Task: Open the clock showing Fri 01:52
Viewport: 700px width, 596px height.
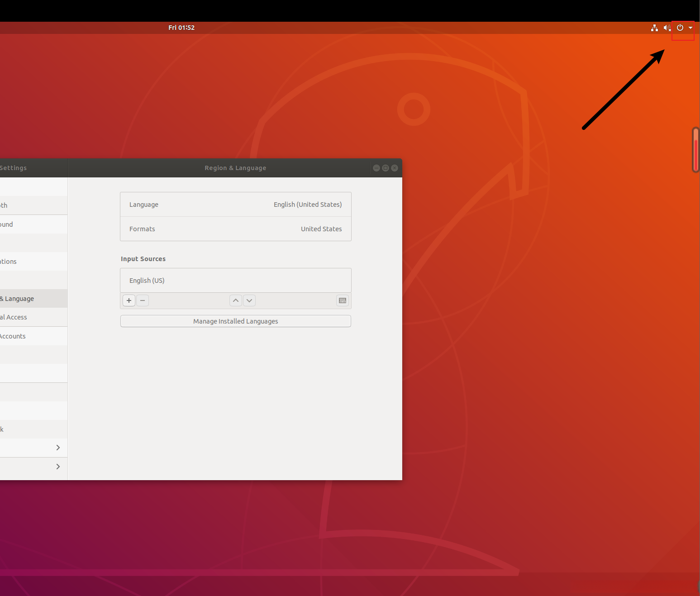Action: (x=181, y=28)
